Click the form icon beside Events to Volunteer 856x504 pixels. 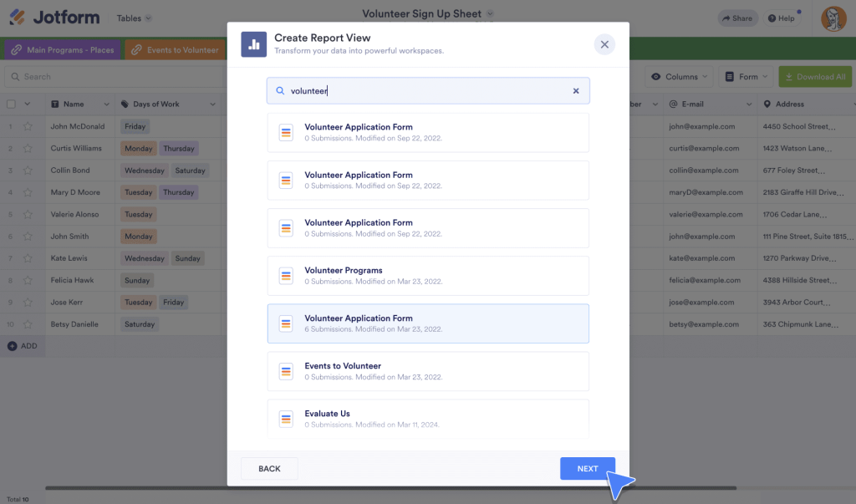click(x=286, y=371)
